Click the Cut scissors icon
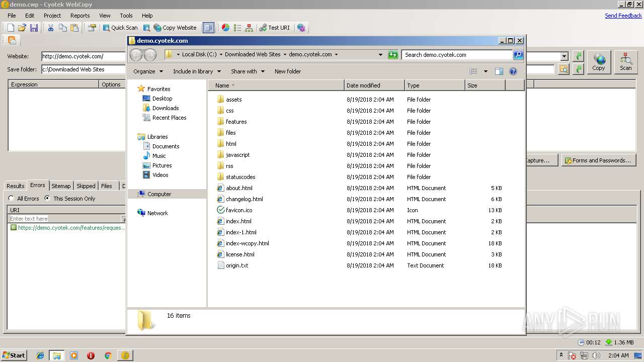Screen dimensions: 644x362 (51, 28)
